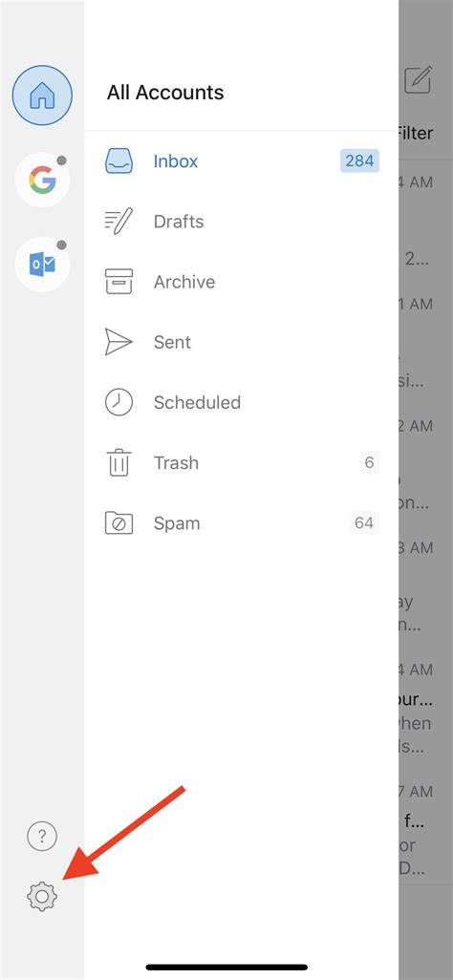Tap the Spam folder icon
The width and height of the screenshot is (453, 980).
(x=119, y=523)
